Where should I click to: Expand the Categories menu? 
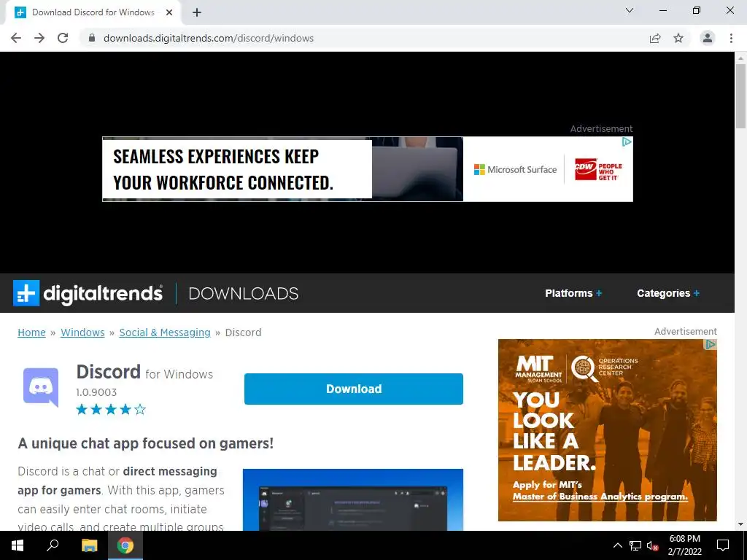668,293
